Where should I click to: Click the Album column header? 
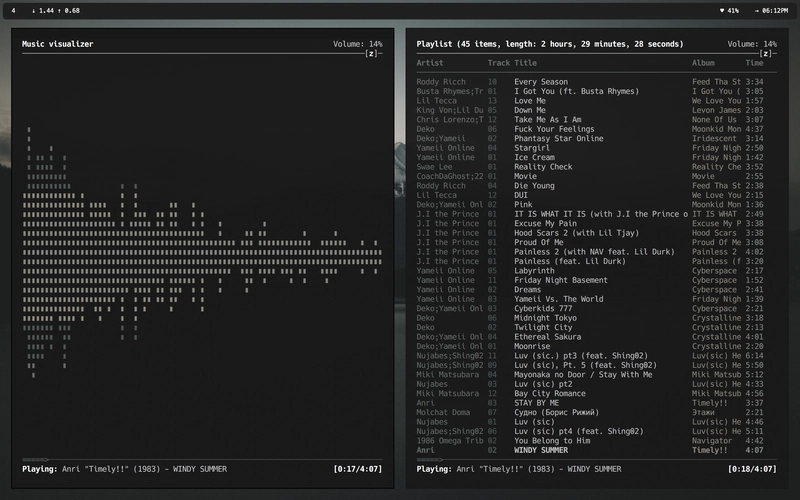pos(703,63)
